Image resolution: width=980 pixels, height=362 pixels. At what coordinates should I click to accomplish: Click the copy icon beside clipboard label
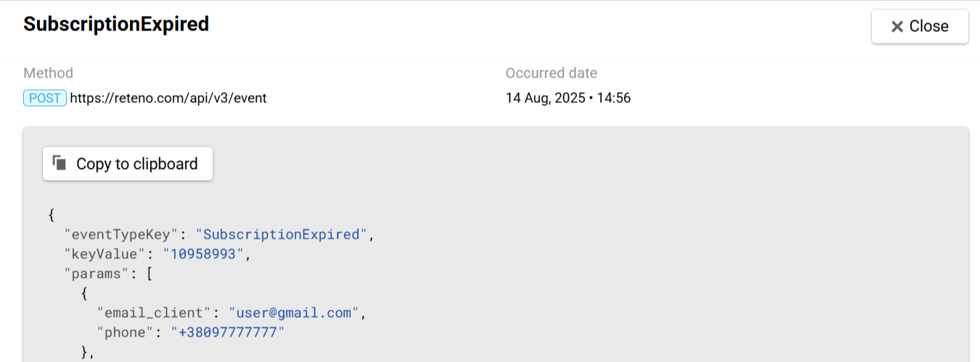point(60,163)
